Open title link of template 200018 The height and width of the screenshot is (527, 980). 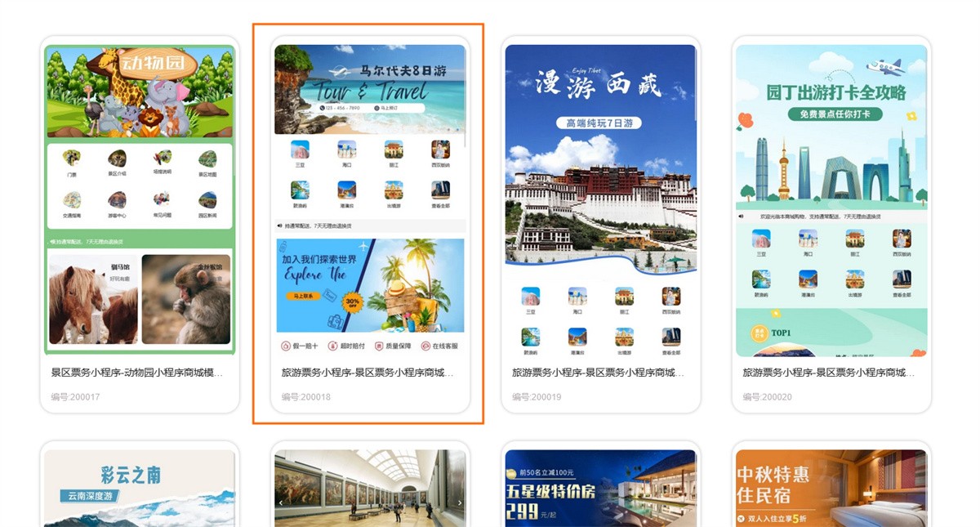point(367,373)
